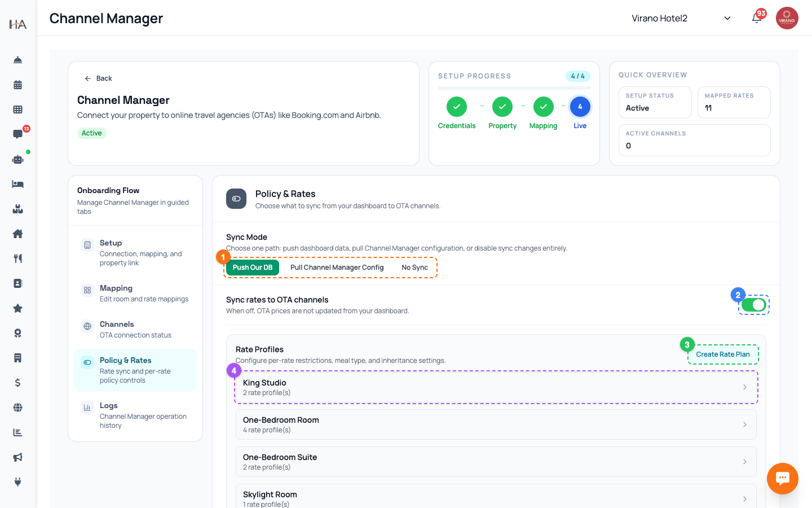Image resolution: width=812 pixels, height=508 pixels.
Task: Open the notifications bell icon
Action: pyautogui.click(x=757, y=18)
